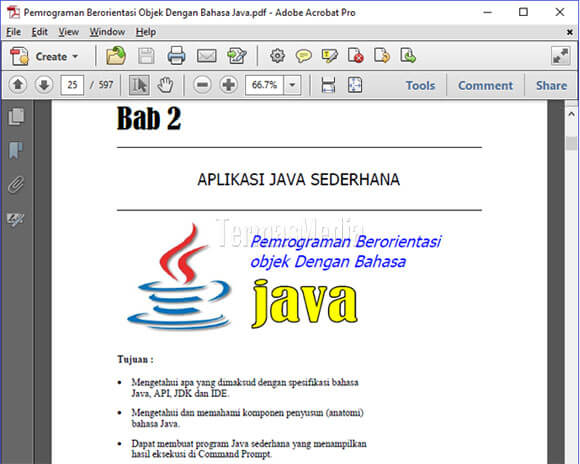580x464 pixels.
Task: Activate the Hand pan tool
Action: point(165,85)
